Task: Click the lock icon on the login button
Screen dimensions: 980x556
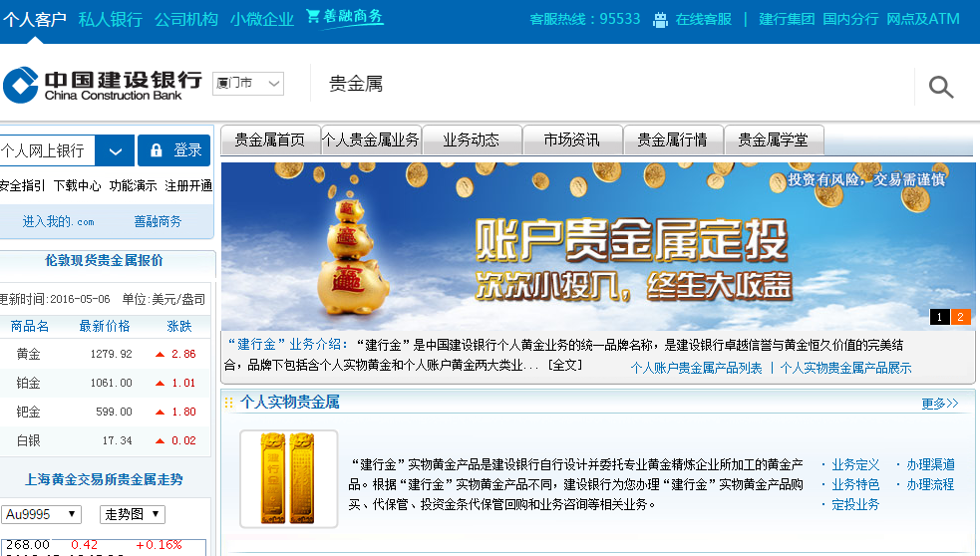Action: [x=157, y=149]
